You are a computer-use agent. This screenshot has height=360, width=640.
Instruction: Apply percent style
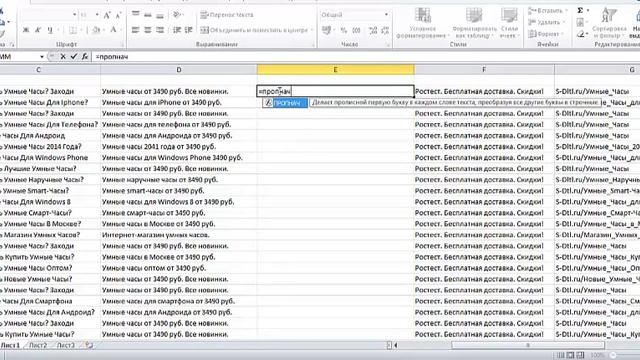tap(344, 30)
